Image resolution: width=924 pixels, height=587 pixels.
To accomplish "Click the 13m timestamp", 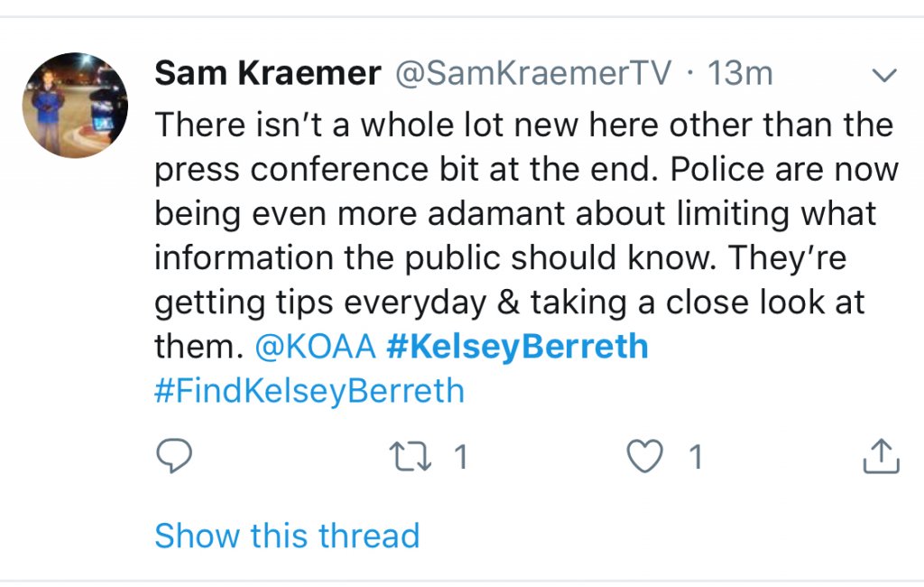I will pos(740,74).
